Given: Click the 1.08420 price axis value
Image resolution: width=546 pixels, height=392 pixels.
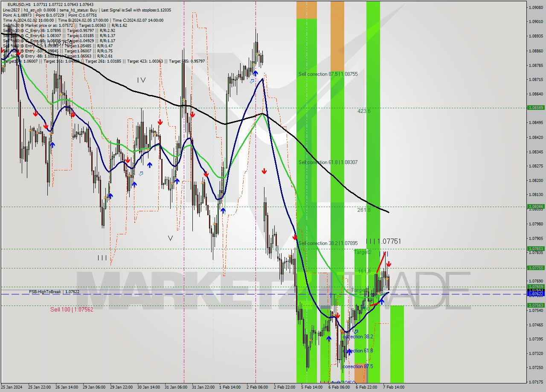Looking at the screenshot, I should coord(536,138).
